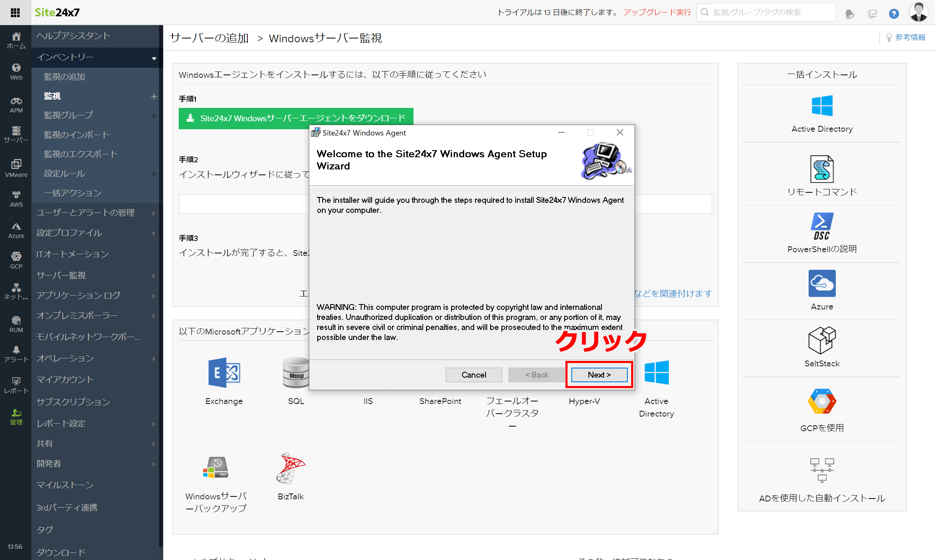This screenshot has width=935, height=560.
Task: Choose Active Directory bulk install icon
Action: click(822, 105)
